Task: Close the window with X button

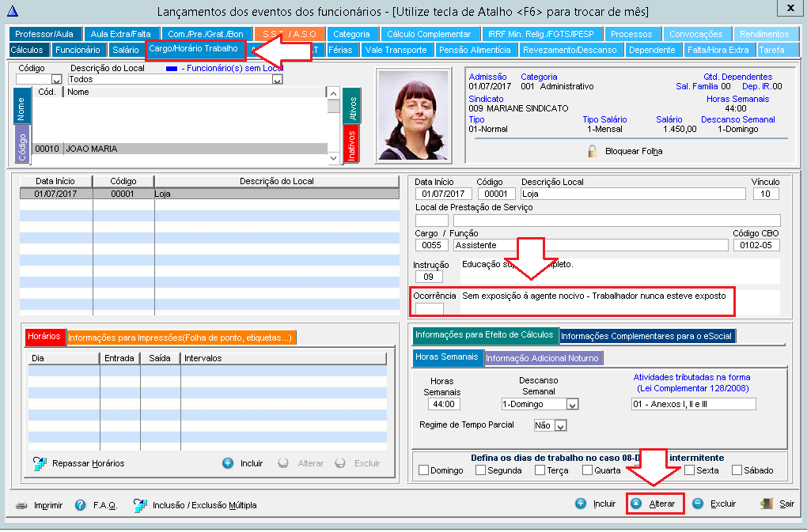Action: (790, 8)
